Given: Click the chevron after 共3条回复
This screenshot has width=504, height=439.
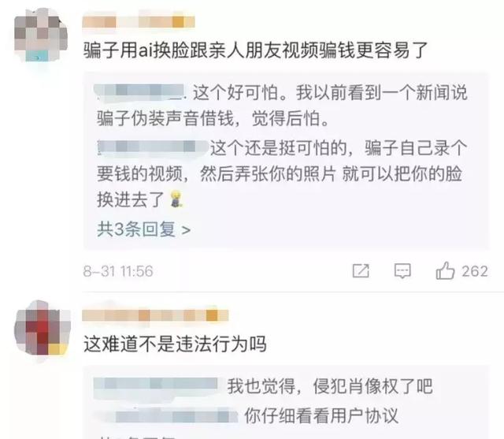Looking at the screenshot, I should click(x=186, y=230).
